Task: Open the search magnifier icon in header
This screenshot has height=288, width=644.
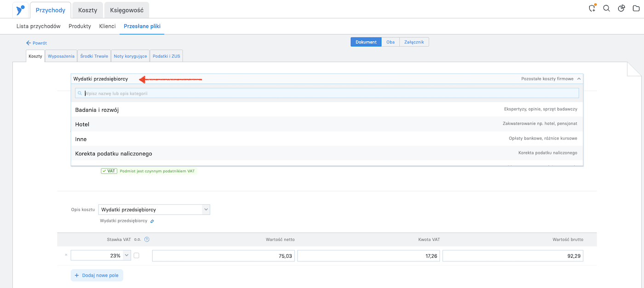Action: point(606,8)
